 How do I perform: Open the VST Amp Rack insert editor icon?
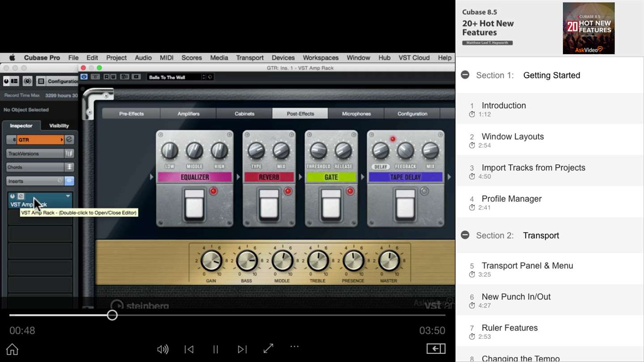tap(21, 196)
